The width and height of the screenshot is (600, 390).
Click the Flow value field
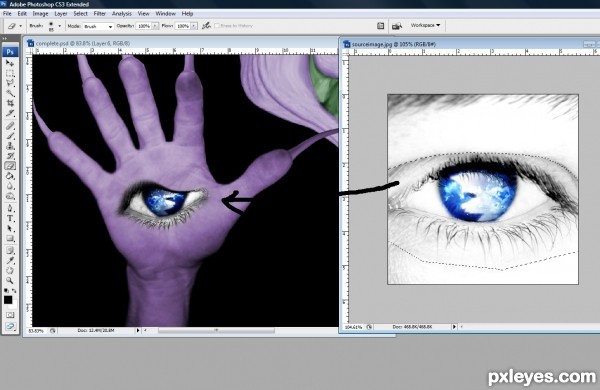point(183,26)
